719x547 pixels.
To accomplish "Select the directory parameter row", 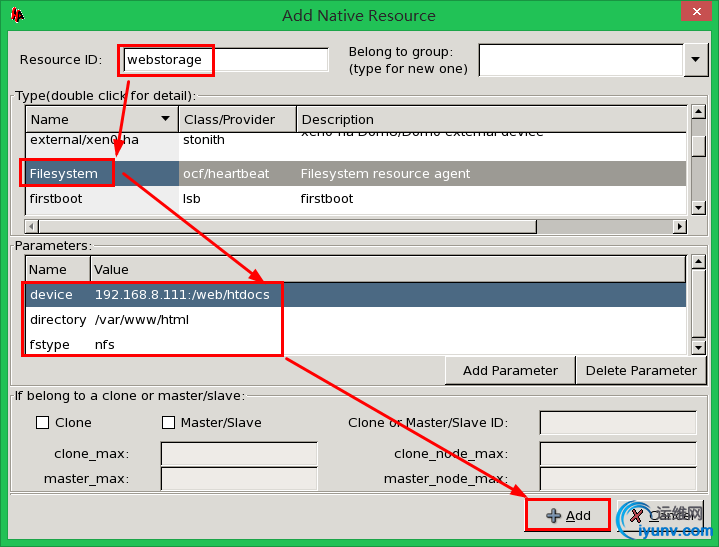I will click(x=356, y=320).
